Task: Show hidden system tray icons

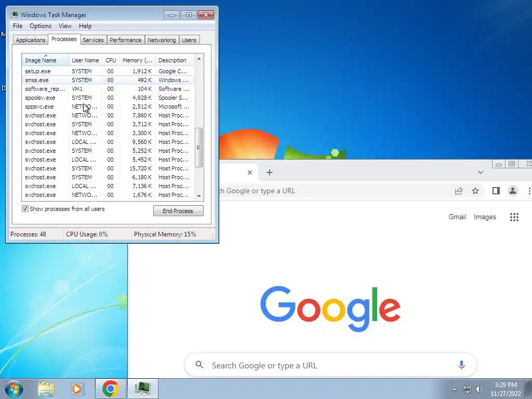Action: [454, 389]
